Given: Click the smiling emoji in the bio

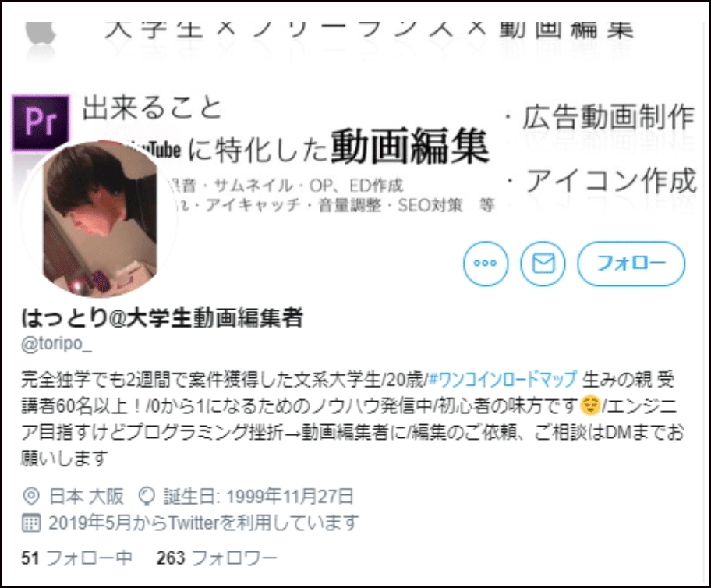Looking at the screenshot, I should pyautogui.click(x=590, y=406).
